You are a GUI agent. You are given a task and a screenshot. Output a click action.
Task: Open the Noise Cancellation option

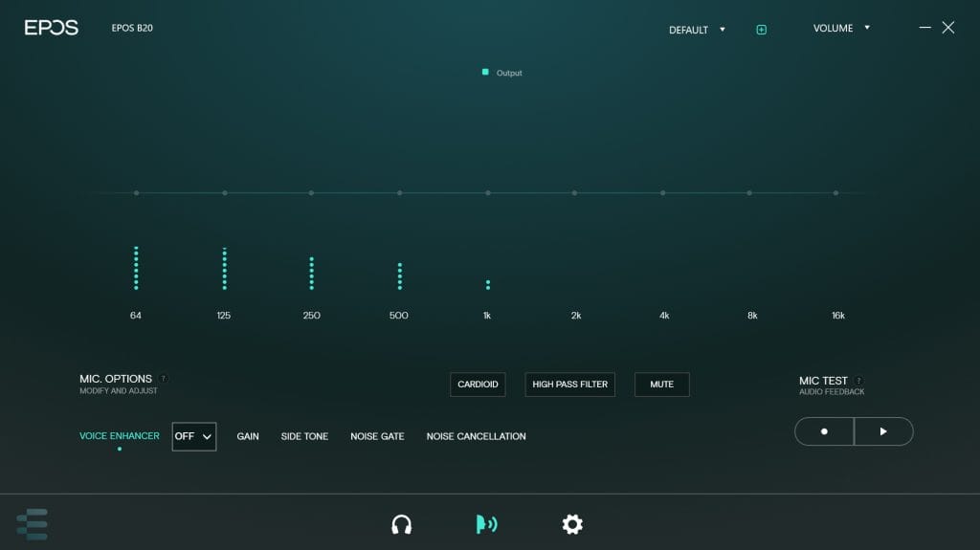[x=476, y=436]
